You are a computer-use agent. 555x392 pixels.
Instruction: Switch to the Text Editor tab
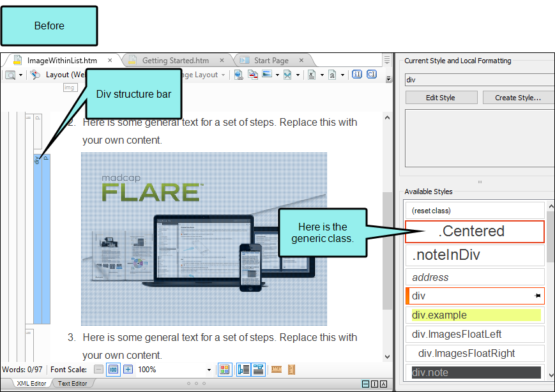73,384
